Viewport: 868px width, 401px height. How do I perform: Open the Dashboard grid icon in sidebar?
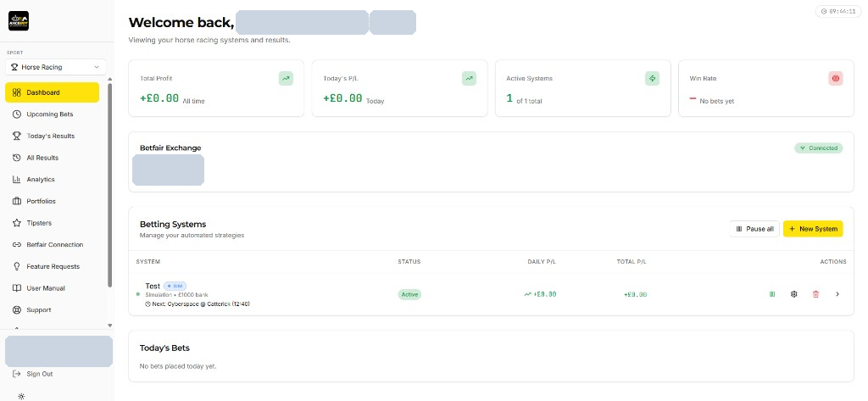click(x=17, y=92)
